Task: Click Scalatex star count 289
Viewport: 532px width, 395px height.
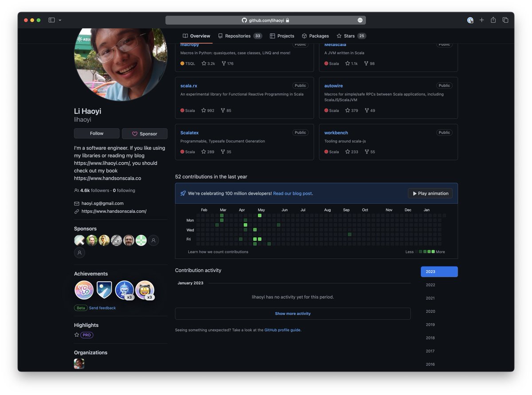Action: click(208, 151)
